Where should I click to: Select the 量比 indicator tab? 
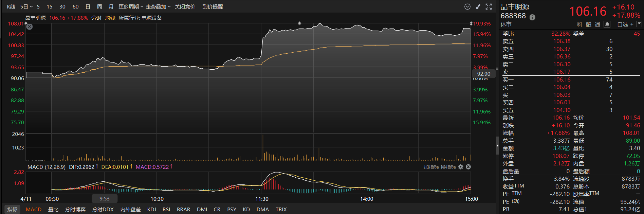(x=53, y=210)
